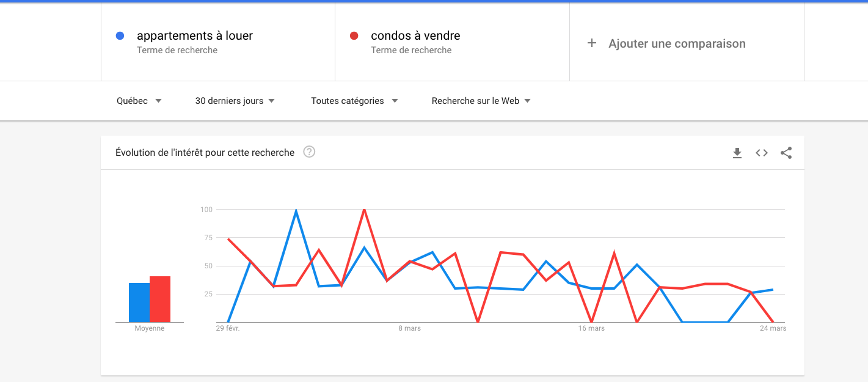
Task: Open the help tooltip next to chart title
Action: (x=309, y=152)
